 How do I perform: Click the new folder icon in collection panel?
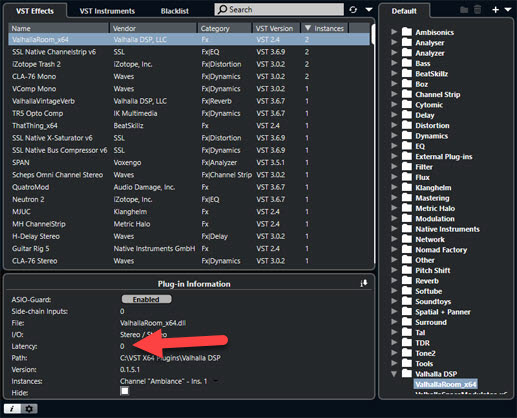click(464, 10)
